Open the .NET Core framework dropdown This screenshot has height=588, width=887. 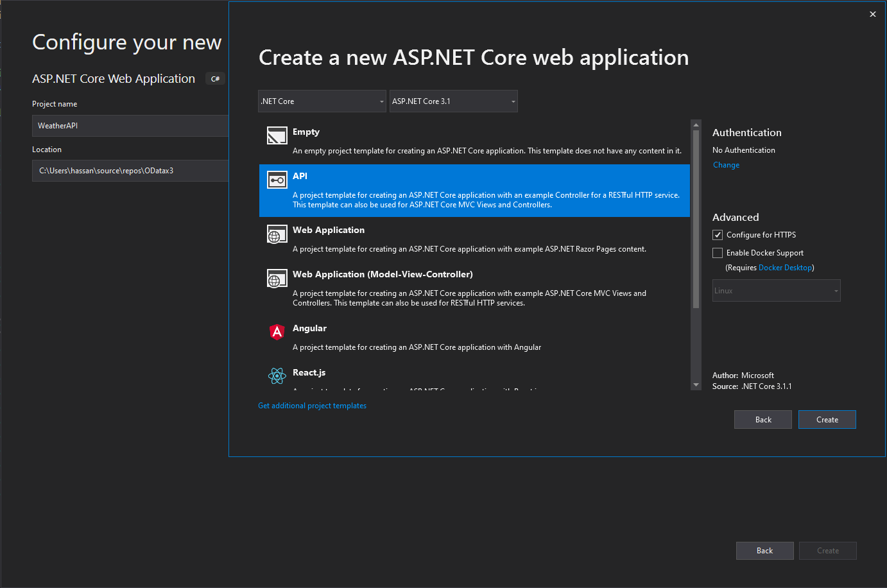point(322,101)
